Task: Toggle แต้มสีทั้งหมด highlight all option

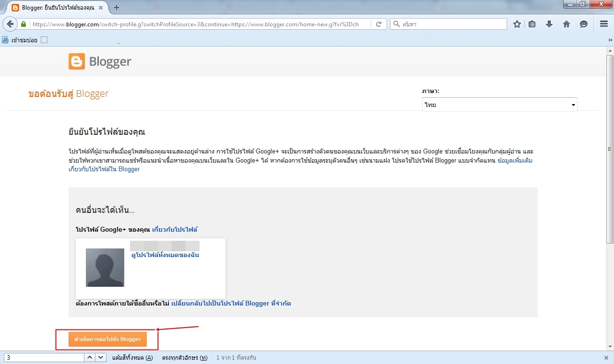Action: pos(132,358)
